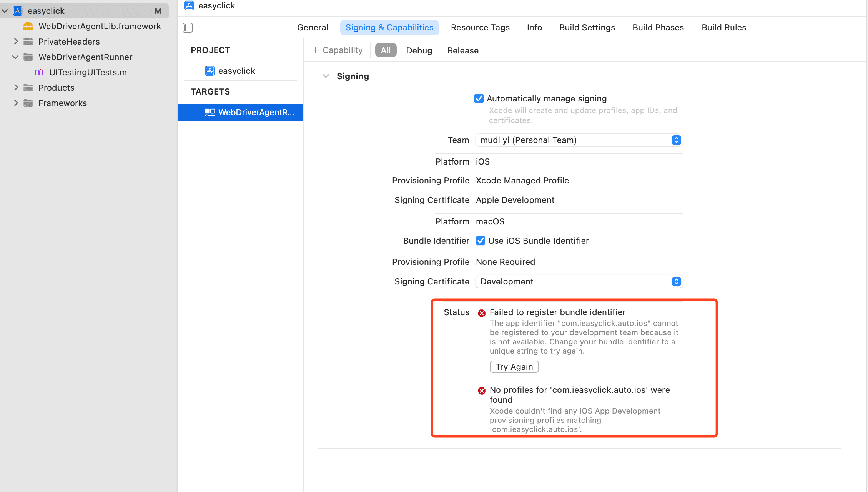Collapse the Signing section

326,76
